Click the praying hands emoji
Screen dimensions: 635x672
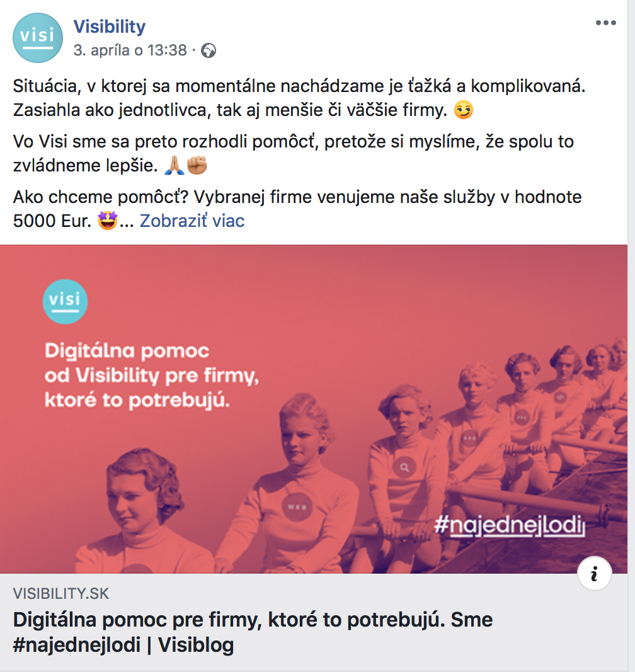point(174,165)
